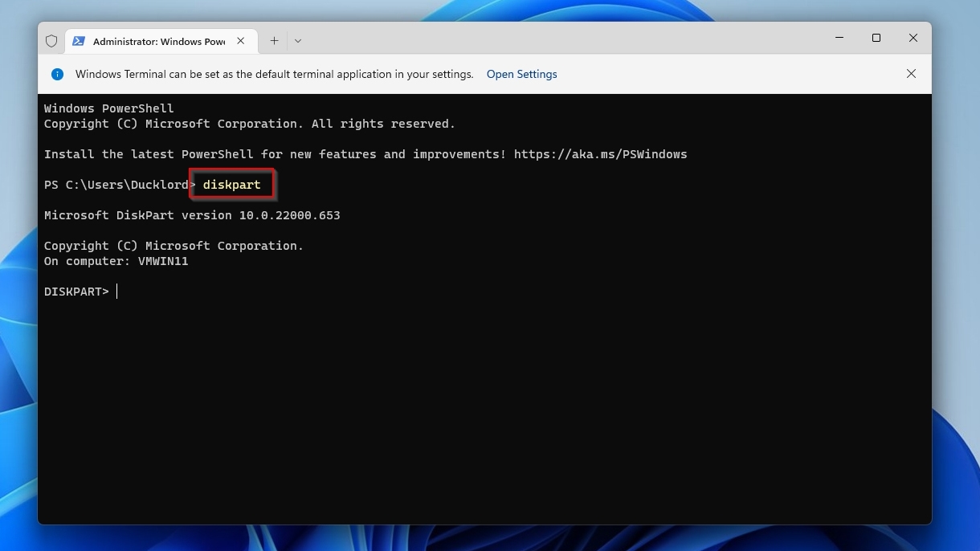
Task: Click empty terminal area to focus it
Action: pos(482,402)
